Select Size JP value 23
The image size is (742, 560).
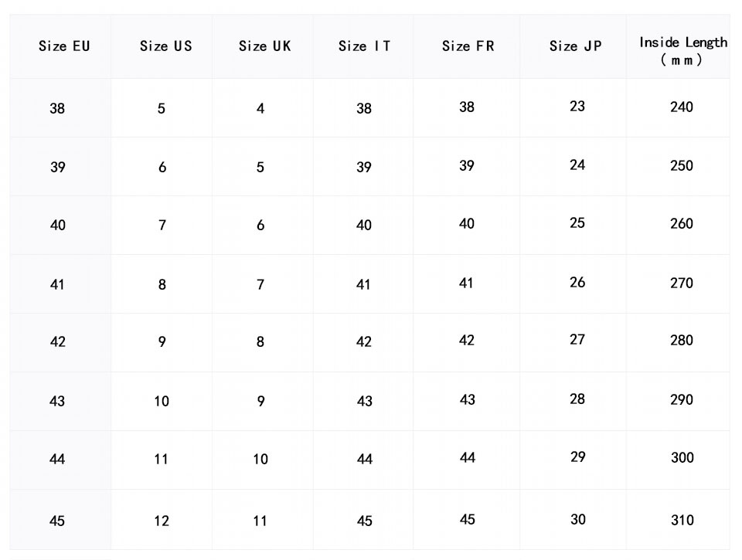(577, 107)
